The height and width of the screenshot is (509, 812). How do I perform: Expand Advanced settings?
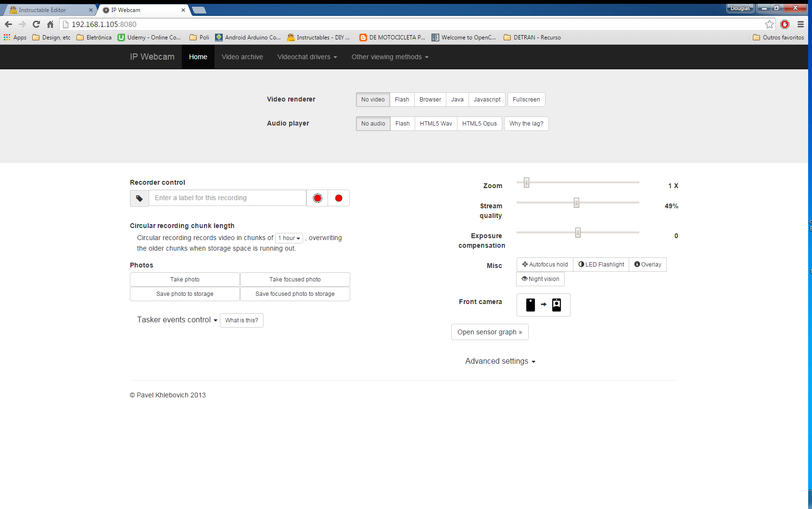tap(500, 361)
